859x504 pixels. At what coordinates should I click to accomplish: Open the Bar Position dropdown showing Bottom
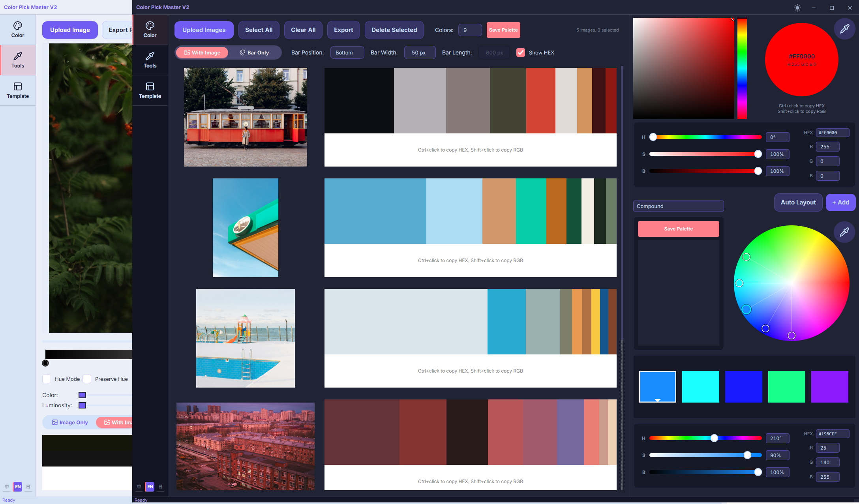(347, 52)
